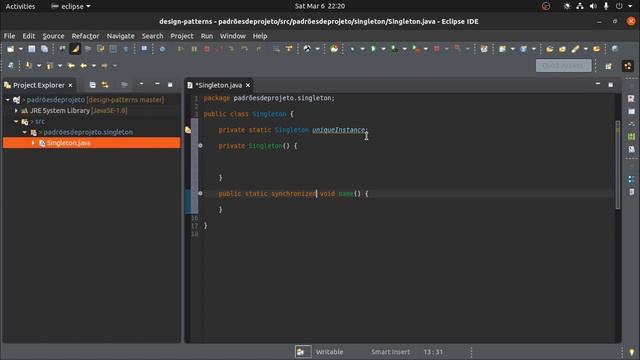Image resolution: width=640 pixels, height=360 pixels.
Task: Select padrõesdeprojeto.singleton package in tree
Action: pyautogui.click(x=88, y=132)
